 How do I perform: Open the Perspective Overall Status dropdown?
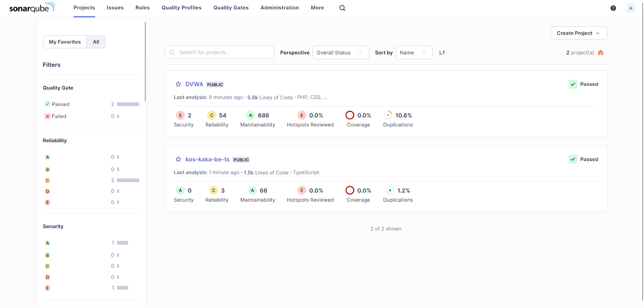pyautogui.click(x=340, y=53)
